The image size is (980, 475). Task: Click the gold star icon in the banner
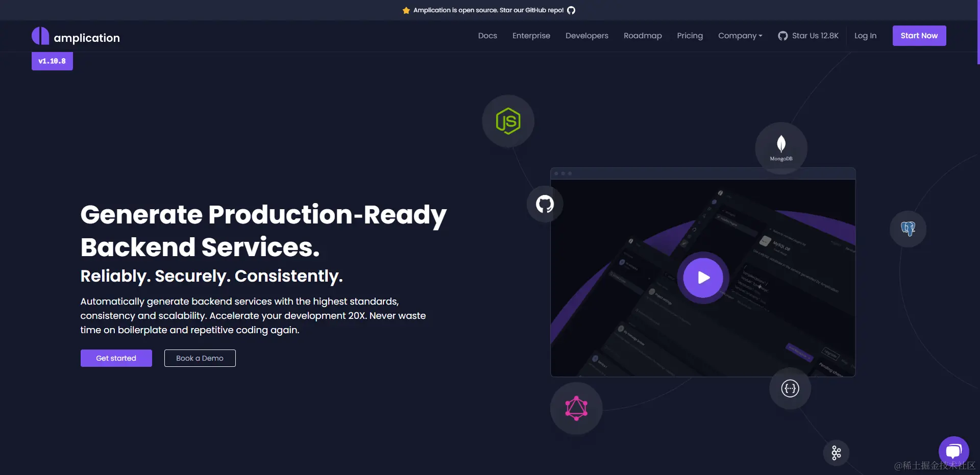(406, 10)
